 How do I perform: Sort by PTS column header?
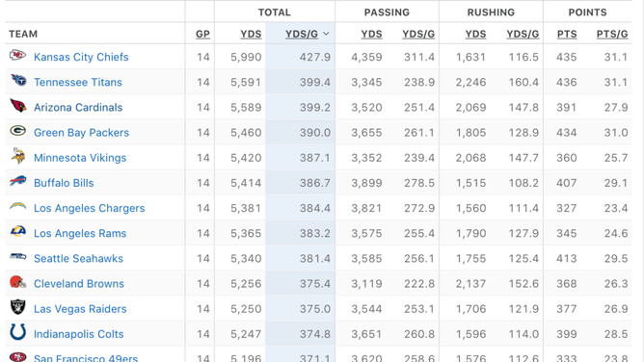(567, 34)
